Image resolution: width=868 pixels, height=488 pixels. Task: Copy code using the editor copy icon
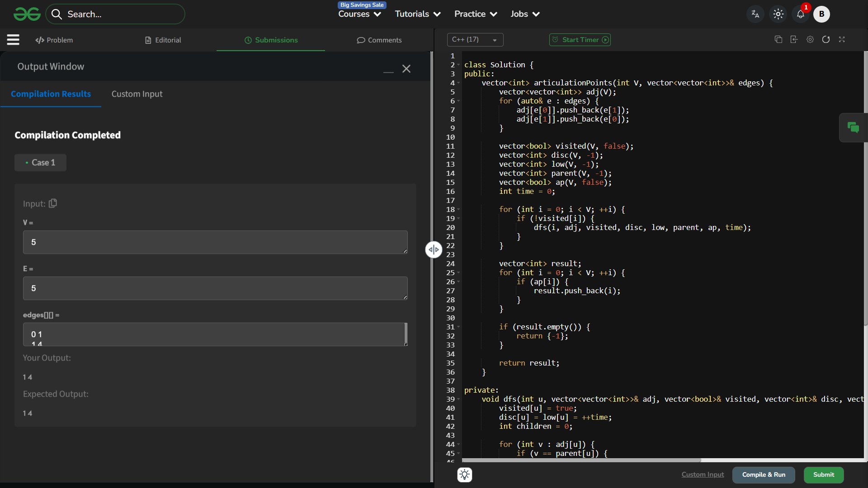point(778,39)
